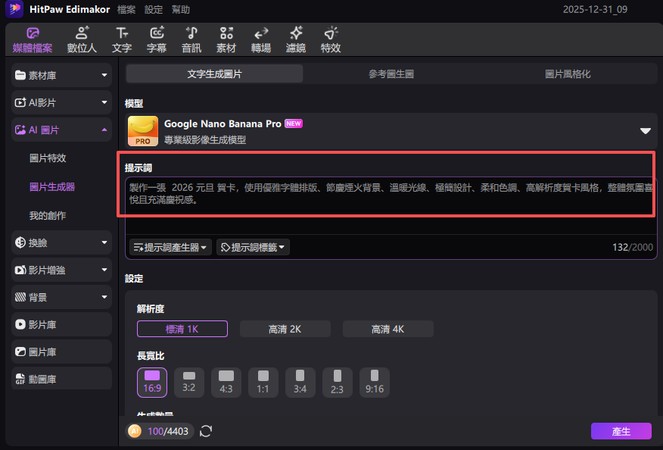This screenshot has width=663, height=450.
Task: Choose the 3:4 aspect ratio
Action: click(x=300, y=382)
